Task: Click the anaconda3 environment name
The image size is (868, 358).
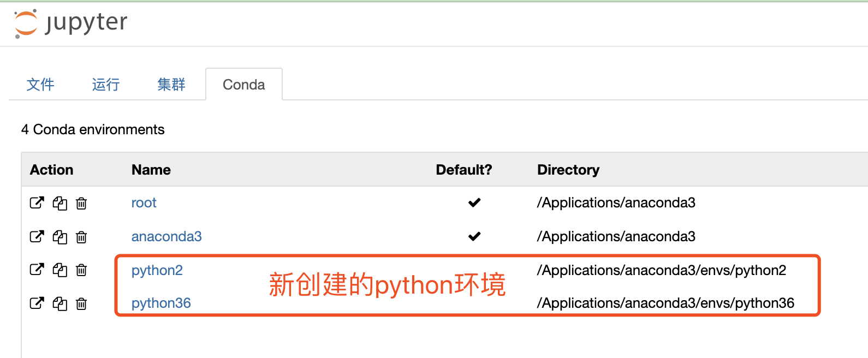Action: coord(167,236)
